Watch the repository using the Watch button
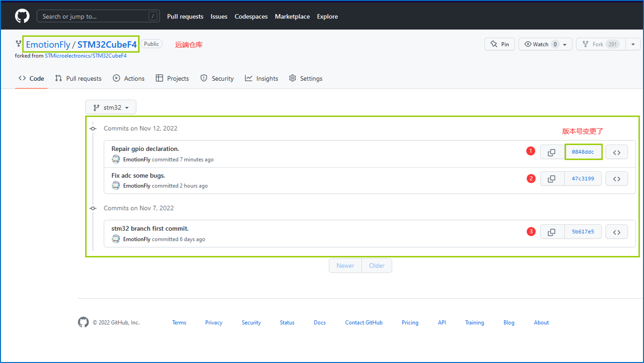Image resolution: width=644 pixels, height=363 pixels. click(x=545, y=44)
